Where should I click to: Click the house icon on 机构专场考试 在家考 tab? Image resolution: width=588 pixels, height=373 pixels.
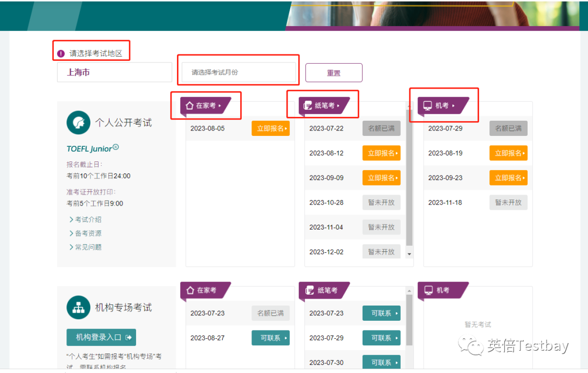(190, 290)
